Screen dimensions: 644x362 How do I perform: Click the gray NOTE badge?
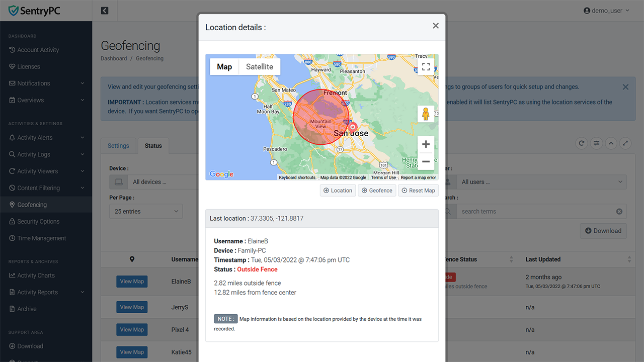pos(225,319)
